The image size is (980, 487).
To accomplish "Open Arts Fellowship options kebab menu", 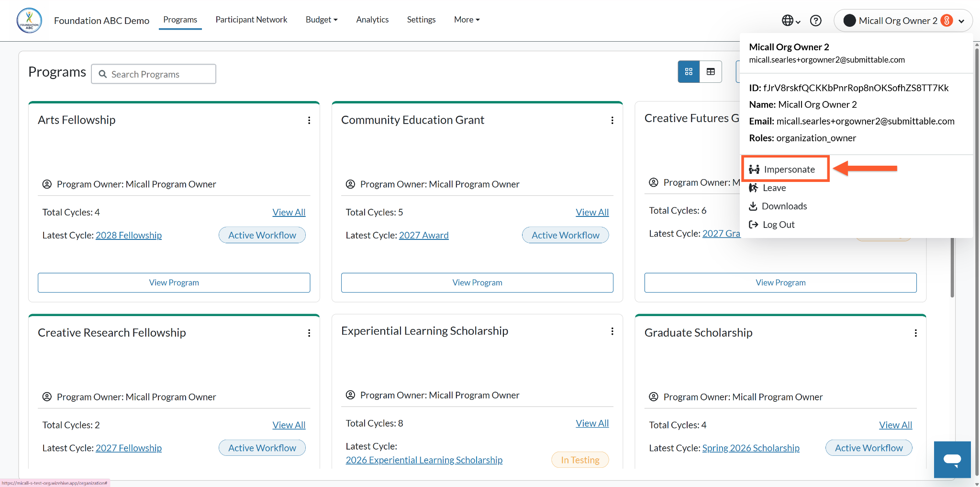I will tap(309, 120).
